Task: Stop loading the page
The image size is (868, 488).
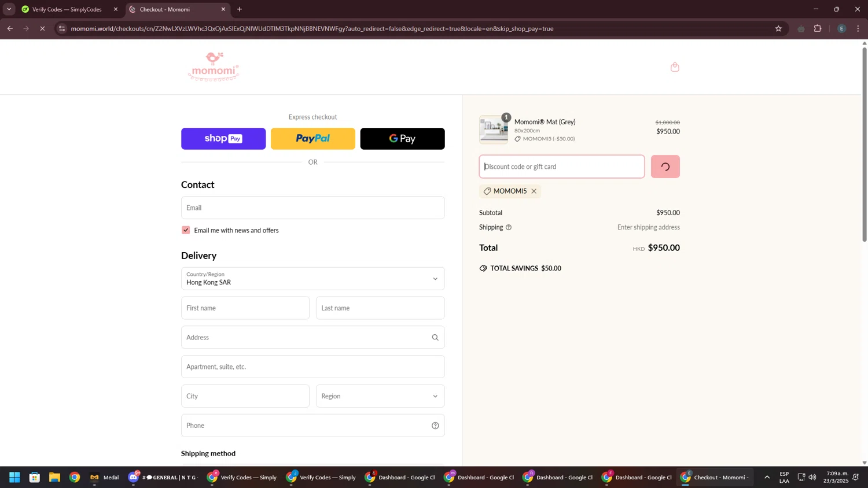Action: pos(42,28)
